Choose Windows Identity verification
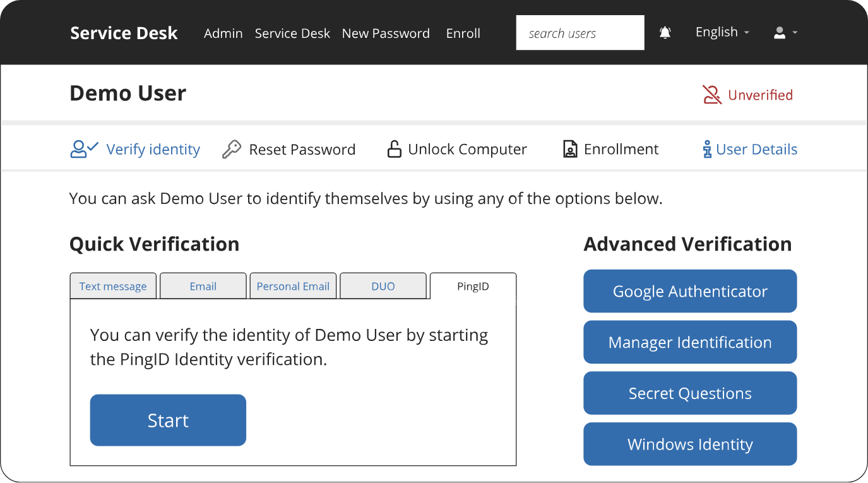 [690, 444]
